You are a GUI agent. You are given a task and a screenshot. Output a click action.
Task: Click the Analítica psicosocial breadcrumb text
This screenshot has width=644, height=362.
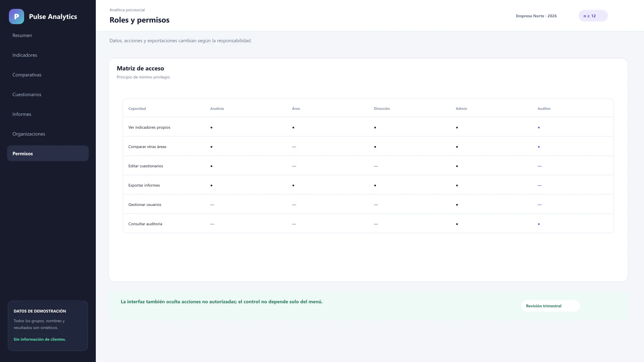[127, 10]
